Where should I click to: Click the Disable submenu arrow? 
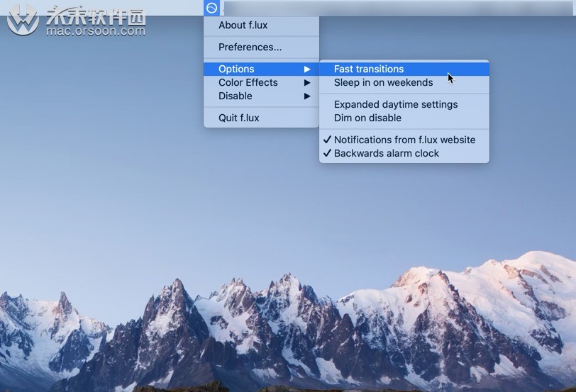307,96
